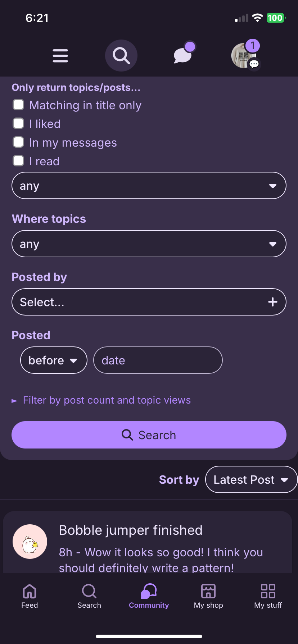Screen dimensions: 298x644
Task: Open My shop storefront tab
Action: [208, 596]
